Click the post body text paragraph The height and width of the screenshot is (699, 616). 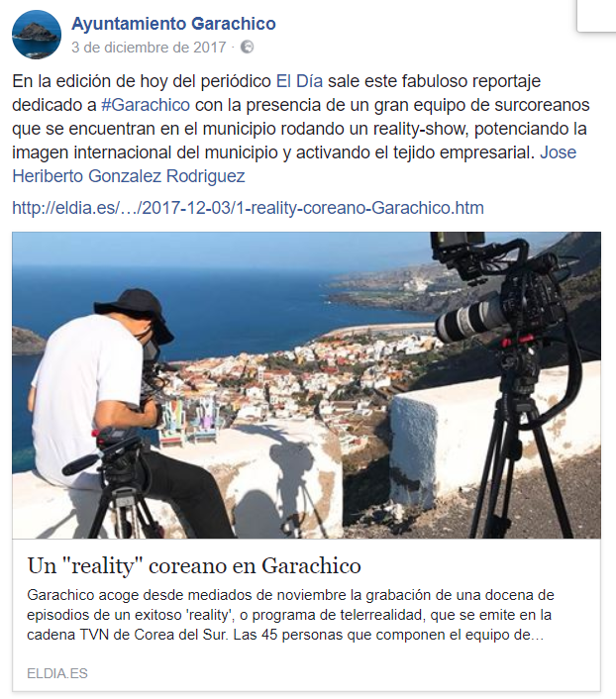[x=301, y=129]
